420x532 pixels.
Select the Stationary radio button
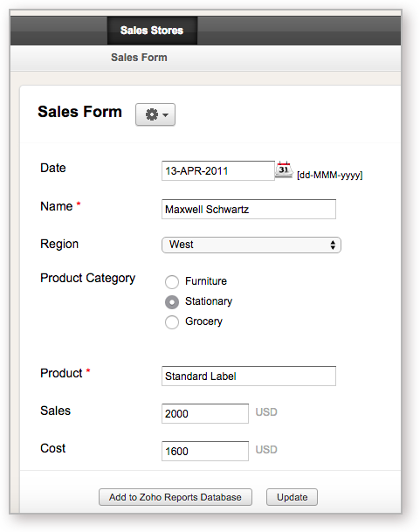tap(172, 302)
